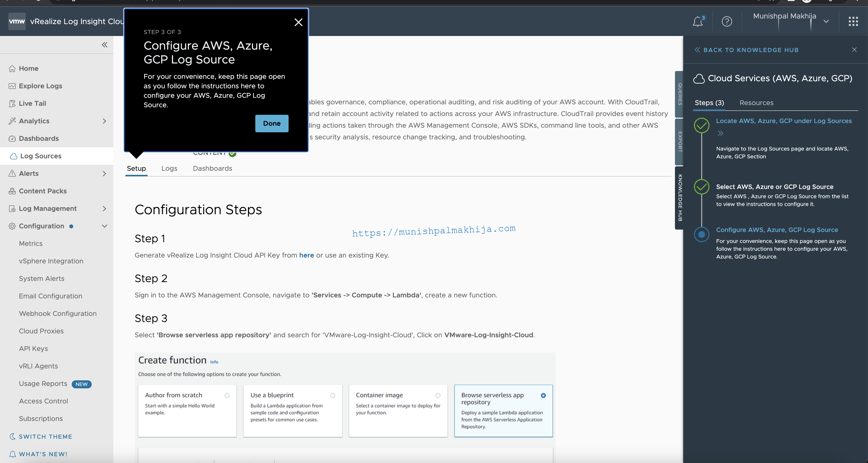Collapse the left sidebar with double chevron

105,45
